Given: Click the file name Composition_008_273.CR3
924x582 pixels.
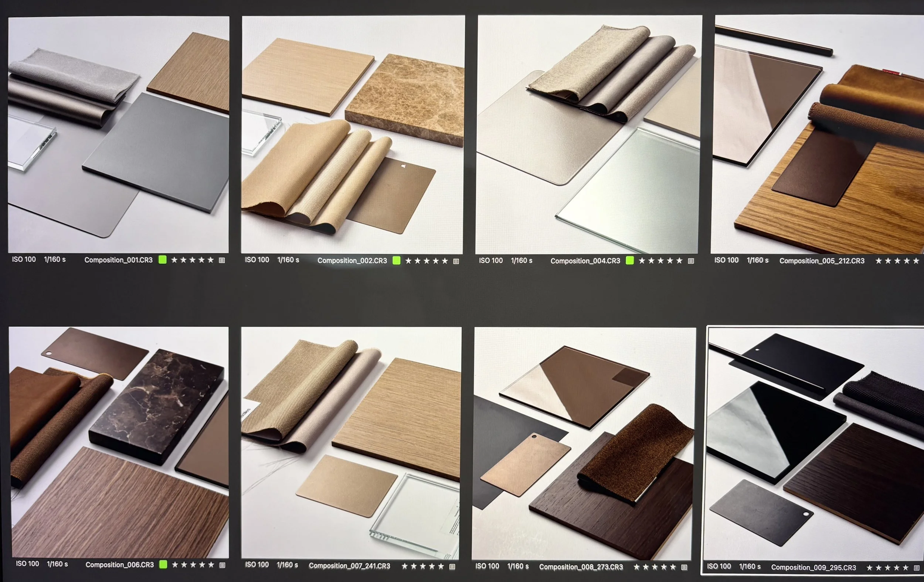Looking at the screenshot, I should coord(581,567).
